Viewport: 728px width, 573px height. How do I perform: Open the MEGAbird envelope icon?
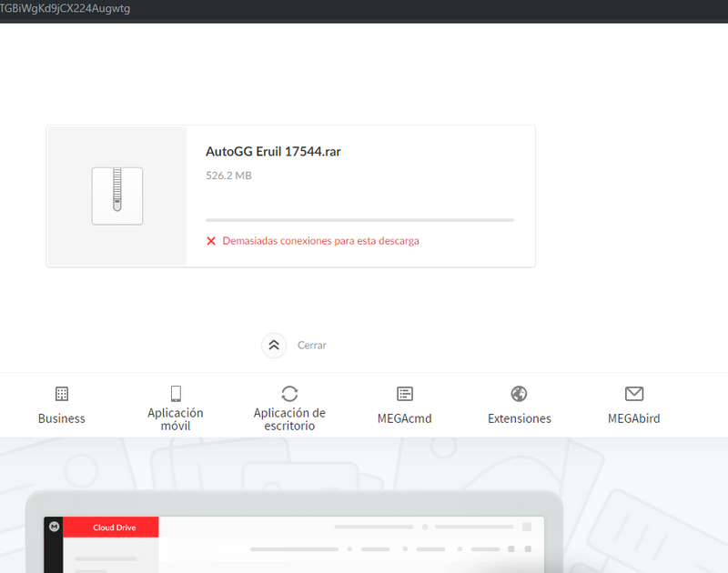point(634,394)
